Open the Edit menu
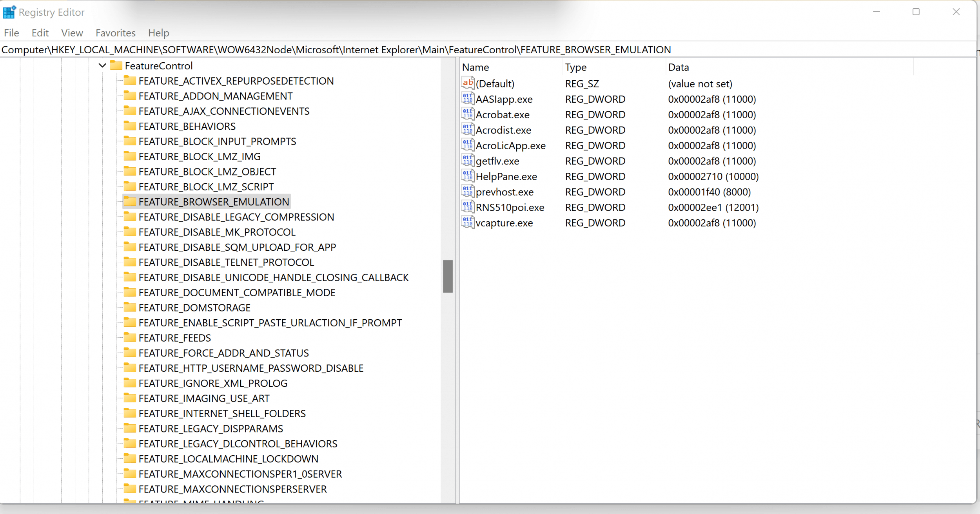The height and width of the screenshot is (514, 980). coord(40,33)
